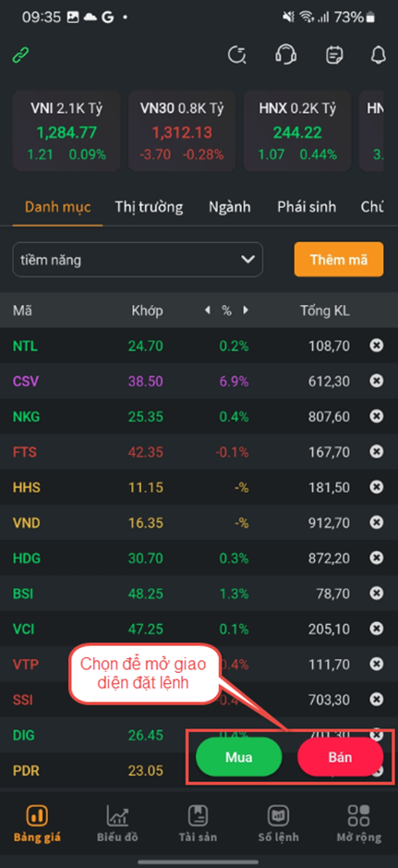The image size is (398, 868).
Task: Open the notes icon in header
Action: point(334,55)
